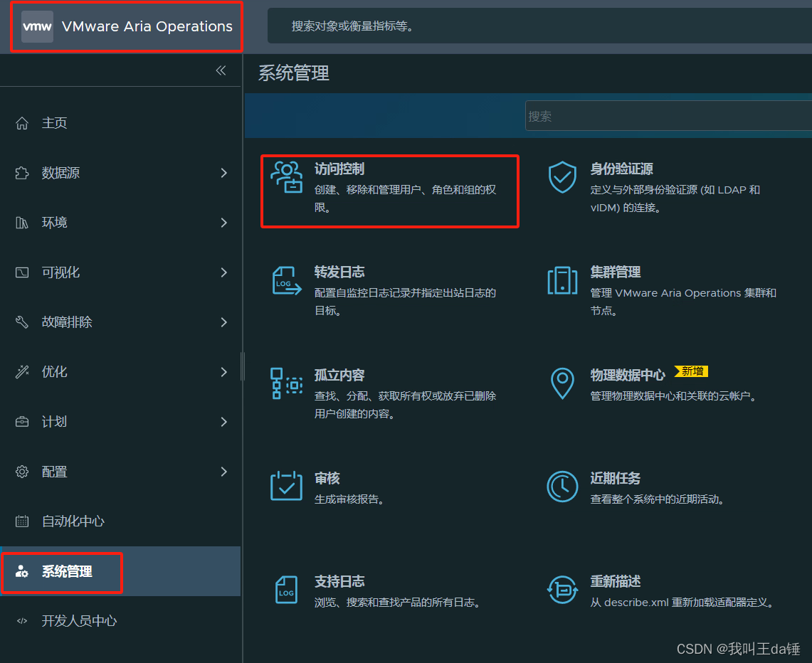Open the 身份验证源 link
This screenshot has width=812, height=663.
pos(621,169)
